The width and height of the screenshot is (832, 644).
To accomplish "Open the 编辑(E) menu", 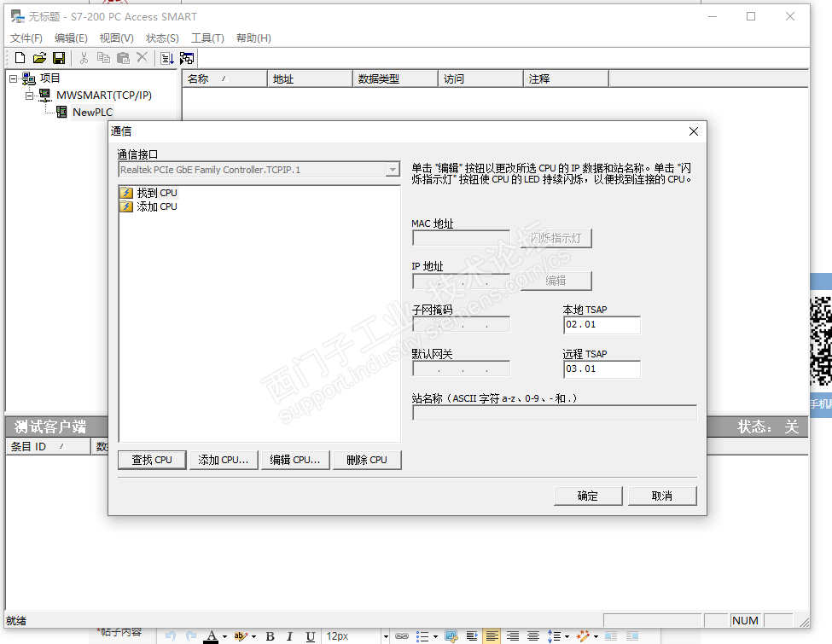I will point(71,38).
